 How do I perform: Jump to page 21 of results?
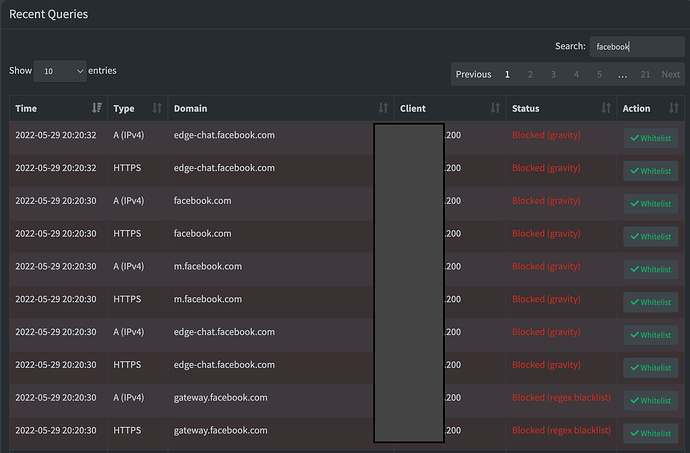coord(645,74)
